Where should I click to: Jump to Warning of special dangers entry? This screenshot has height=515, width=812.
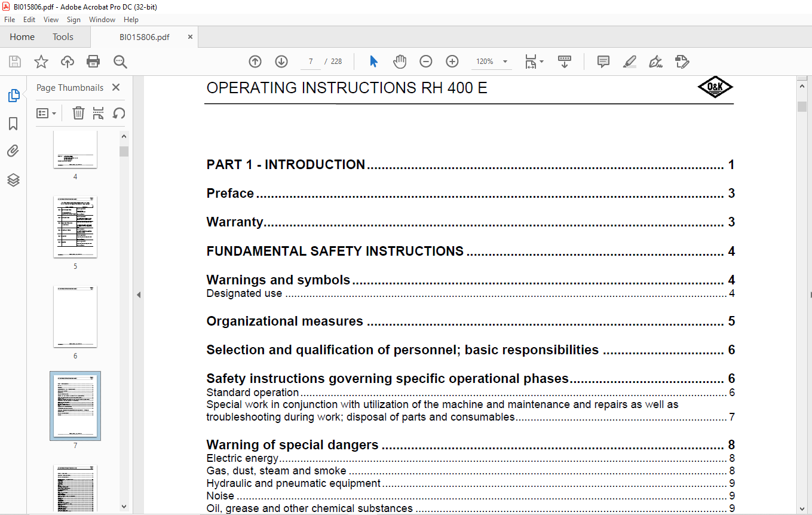(470, 445)
